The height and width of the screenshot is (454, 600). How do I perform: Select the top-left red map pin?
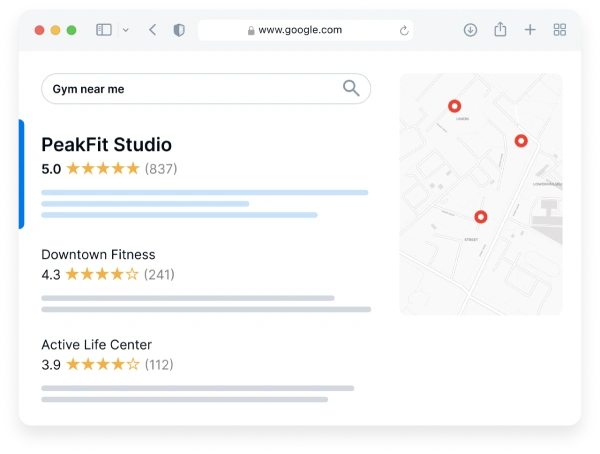point(454,106)
